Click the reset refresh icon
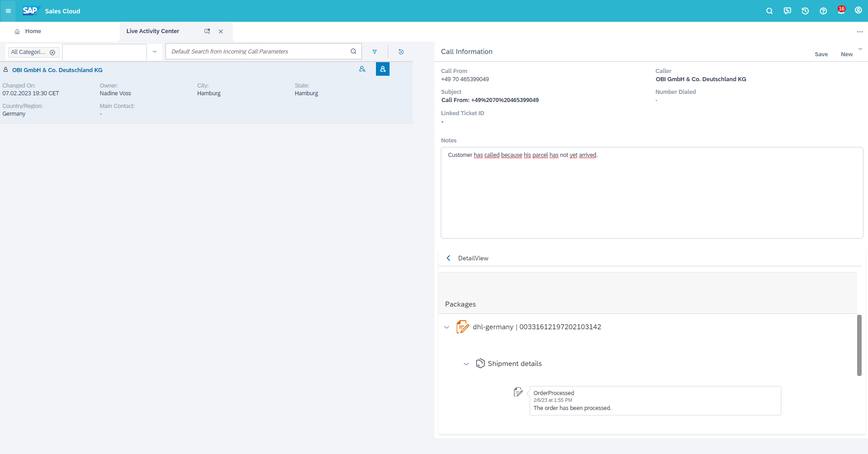The image size is (868, 454). point(401,52)
